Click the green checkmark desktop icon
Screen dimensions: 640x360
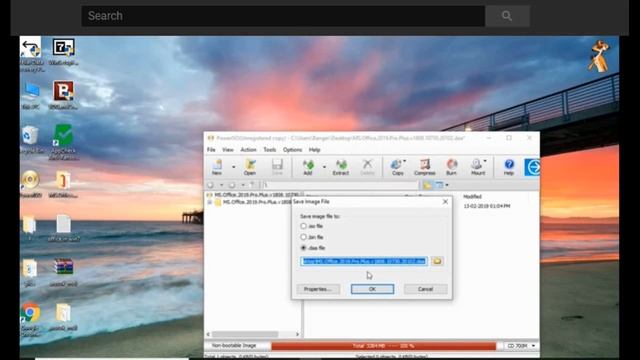click(63, 142)
